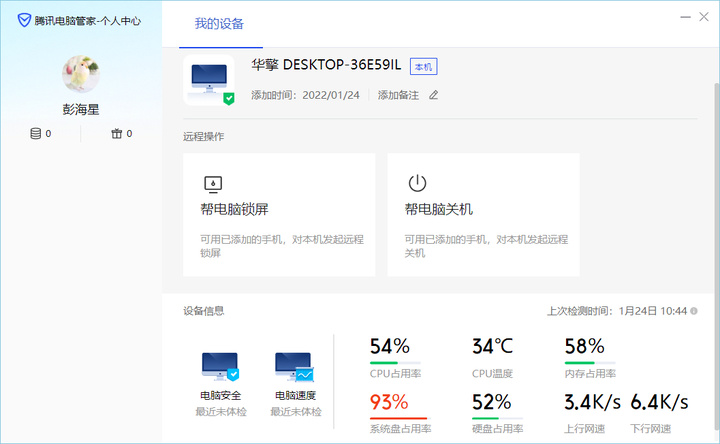The height and width of the screenshot is (444, 720).
Task: Click the pencil edit icon beside 添加备注
Action: 433,95
